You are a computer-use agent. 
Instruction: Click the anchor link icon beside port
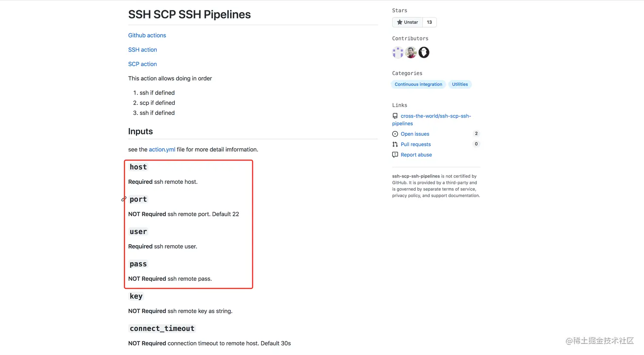pos(124,199)
